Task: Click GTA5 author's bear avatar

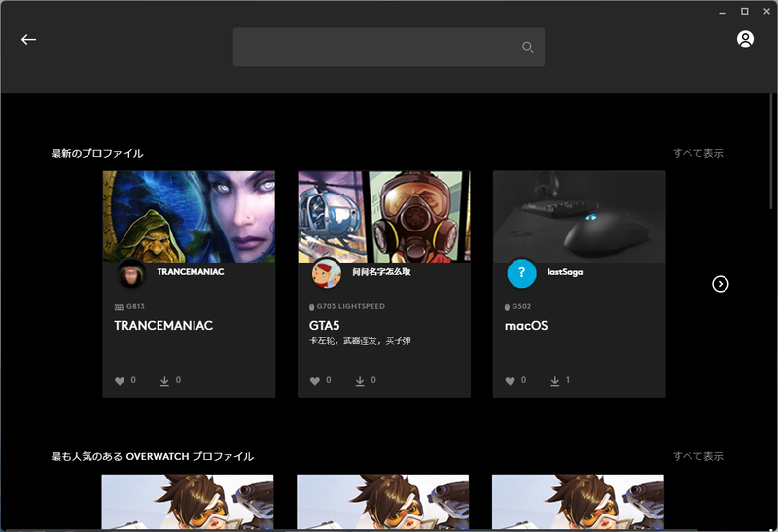Action: pos(327,273)
